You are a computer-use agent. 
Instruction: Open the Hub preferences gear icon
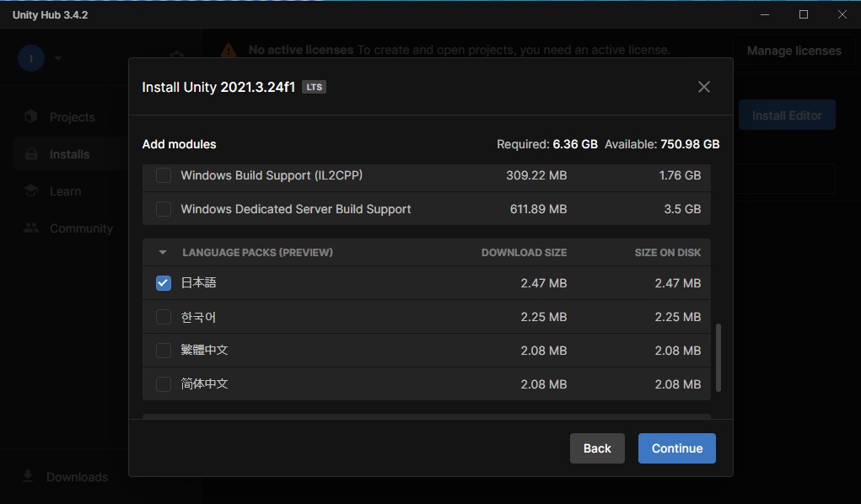click(x=177, y=54)
